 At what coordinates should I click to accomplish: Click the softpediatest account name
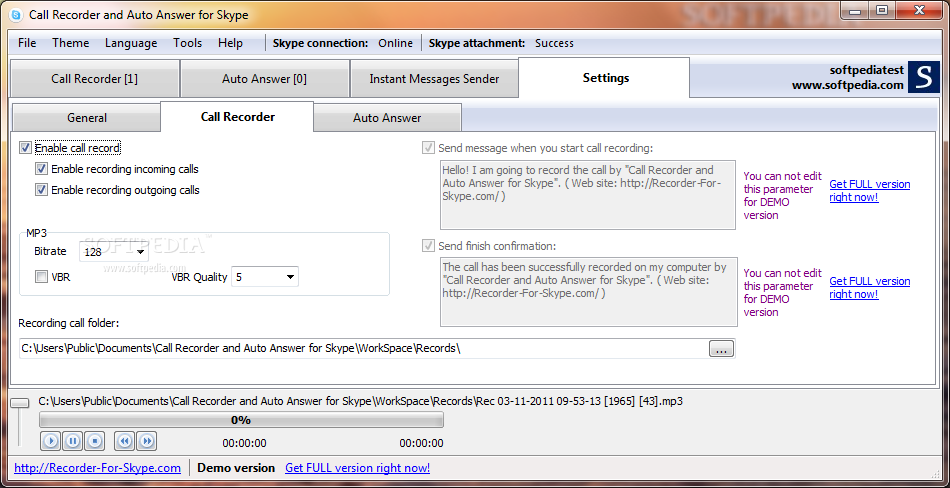pos(866,70)
